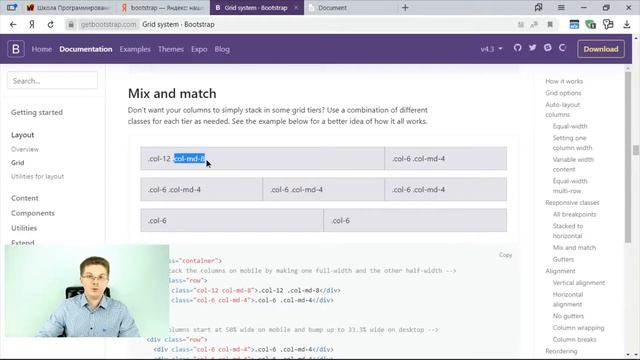The width and height of the screenshot is (640, 360).
Task: Open Blog in Bootstrap navbar
Action: [222, 49]
